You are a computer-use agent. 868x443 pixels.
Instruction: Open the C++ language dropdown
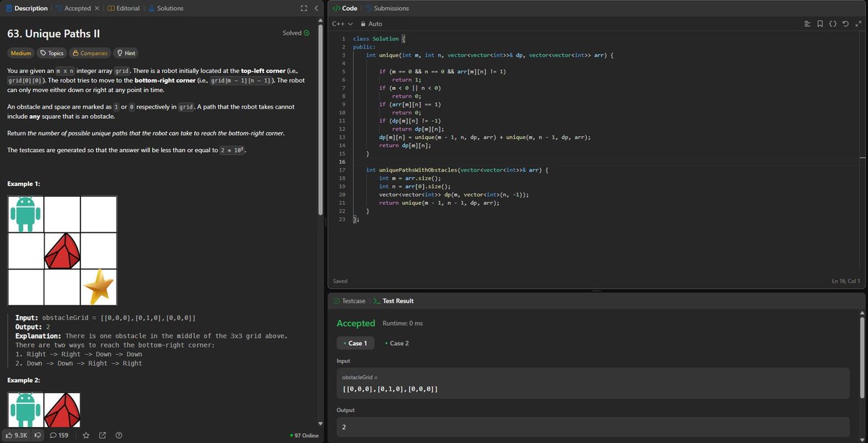pyautogui.click(x=342, y=24)
